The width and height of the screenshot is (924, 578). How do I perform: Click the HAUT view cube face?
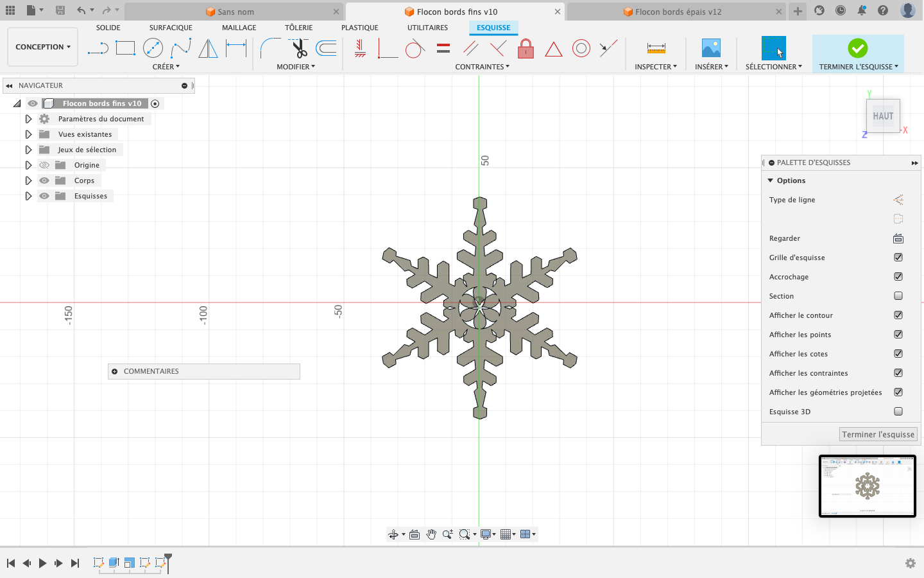tap(883, 116)
